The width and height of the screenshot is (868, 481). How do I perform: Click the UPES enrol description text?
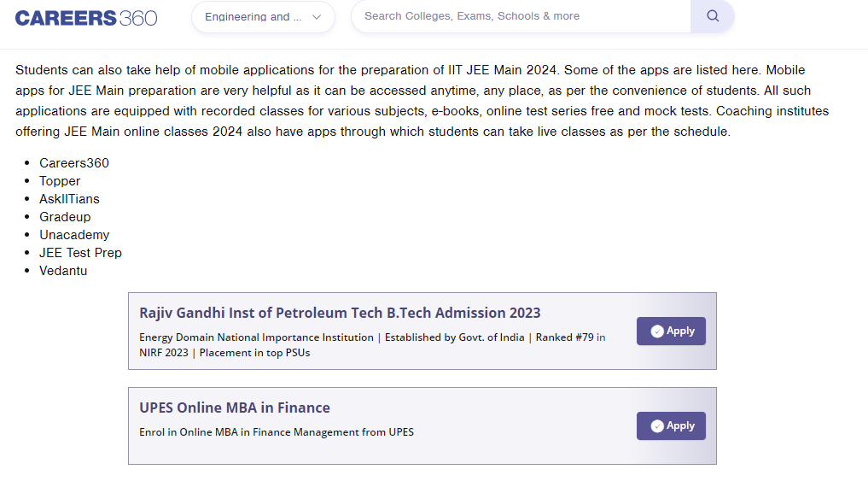pyautogui.click(x=277, y=432)
